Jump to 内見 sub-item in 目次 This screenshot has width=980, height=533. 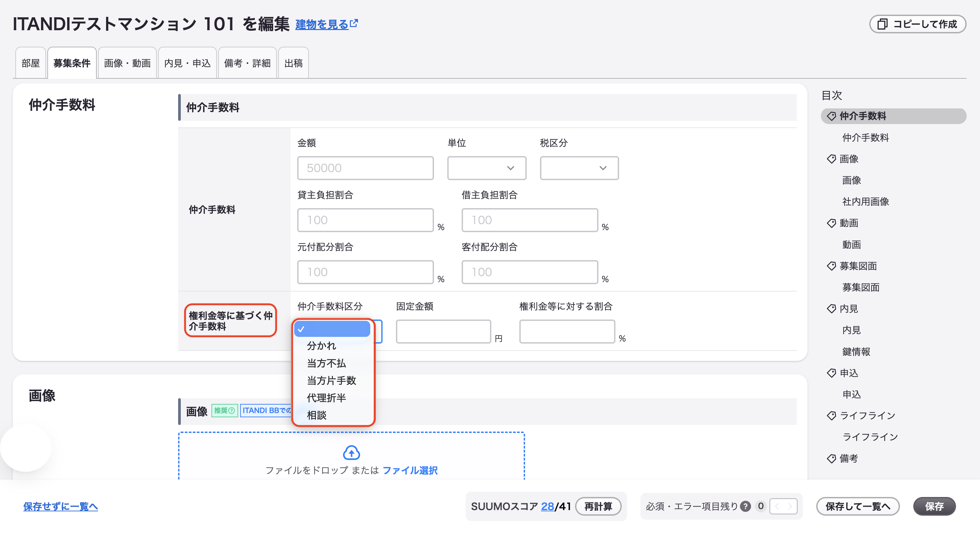(x=852, y=330)
